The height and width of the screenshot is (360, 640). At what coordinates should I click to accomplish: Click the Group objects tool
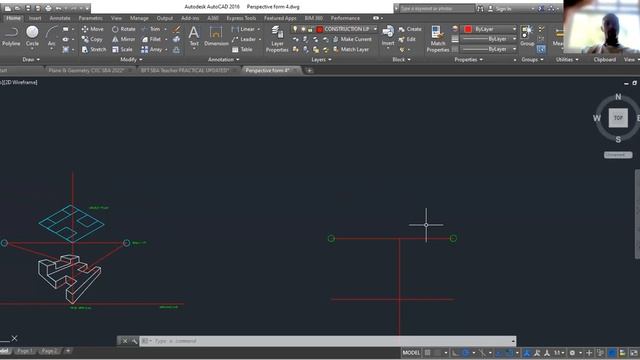coord(527,36)
